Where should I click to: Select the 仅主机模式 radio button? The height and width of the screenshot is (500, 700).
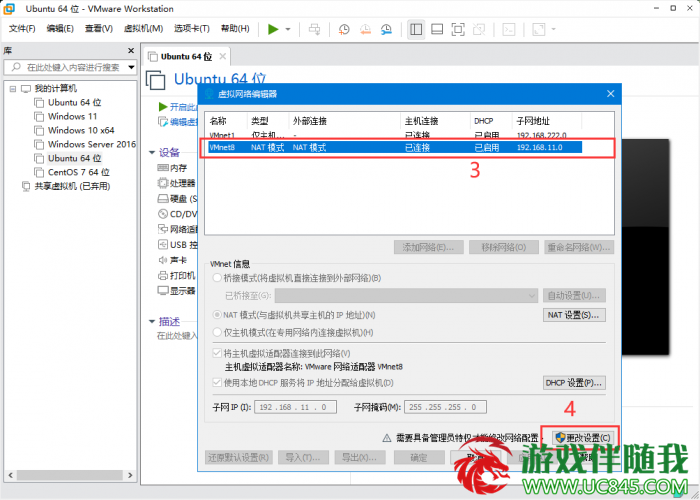(x=217, y=332)
